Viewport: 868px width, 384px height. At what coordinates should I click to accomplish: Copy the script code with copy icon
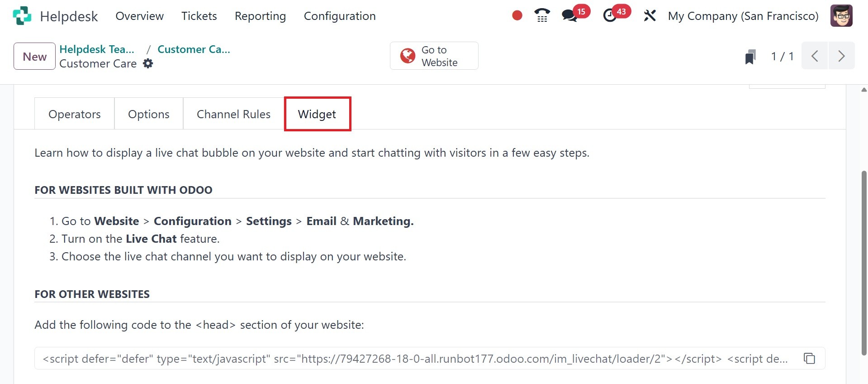tap(809, 359)
